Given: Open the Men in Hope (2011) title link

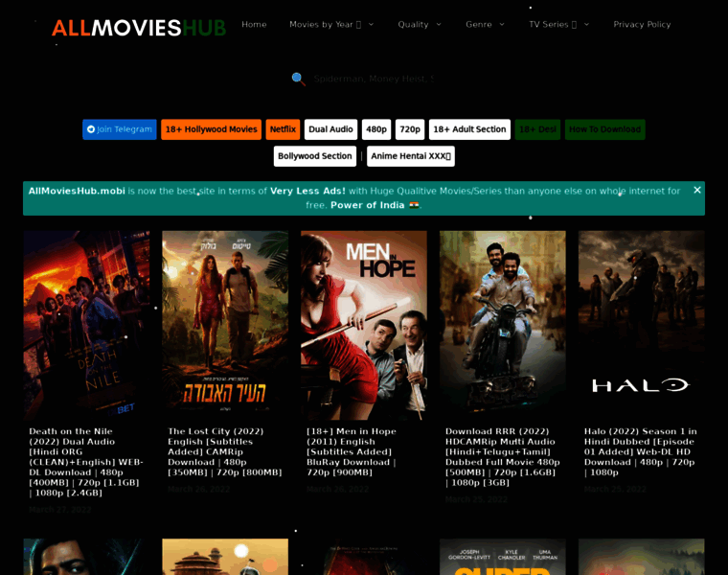Looking at the screenshot, I should point(352,452).
